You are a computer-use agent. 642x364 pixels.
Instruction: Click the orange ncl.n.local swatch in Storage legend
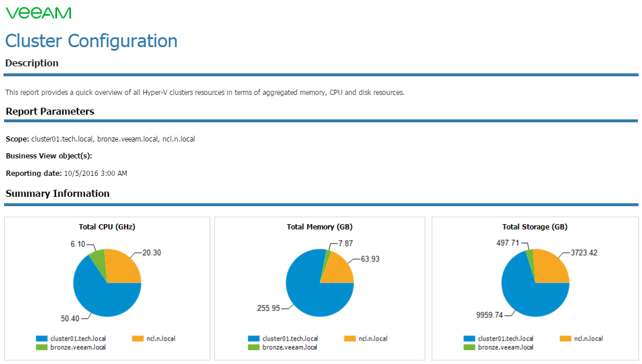coord(566,338)
